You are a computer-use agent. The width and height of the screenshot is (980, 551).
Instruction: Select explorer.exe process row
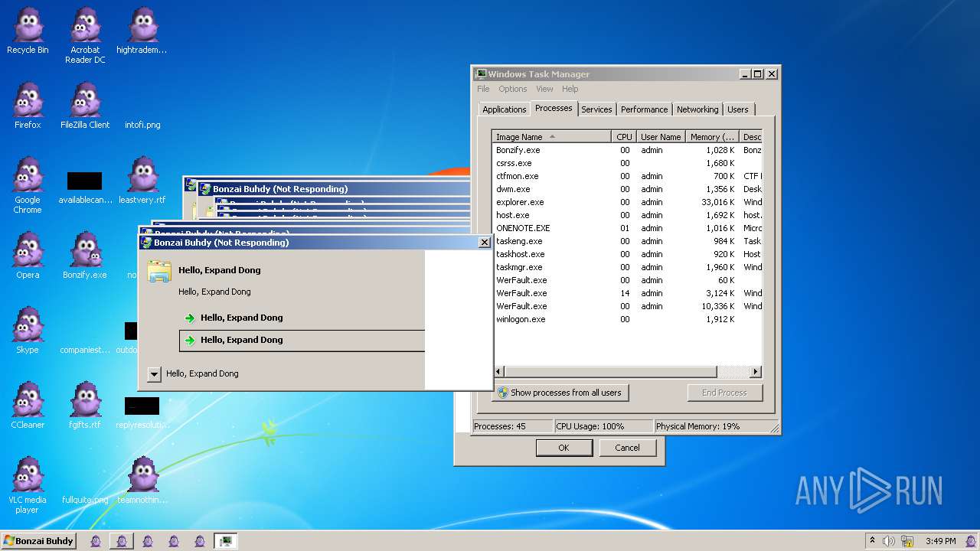627,202
